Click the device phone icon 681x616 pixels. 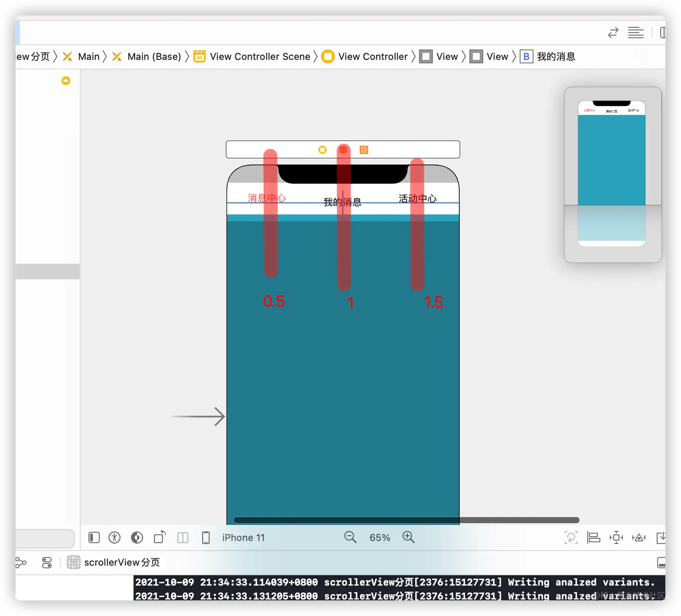[206, 538]
